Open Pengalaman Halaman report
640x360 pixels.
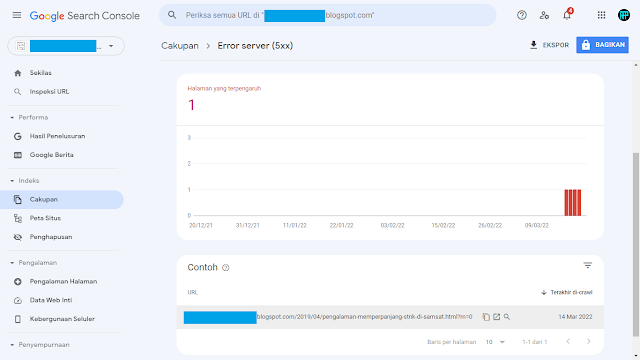click(63, 281)
